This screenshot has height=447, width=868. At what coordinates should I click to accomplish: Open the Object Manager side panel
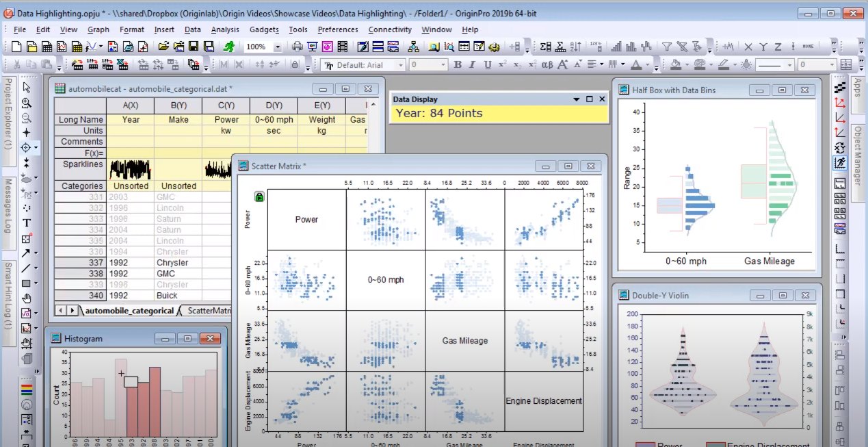click(x=857, y=155)
